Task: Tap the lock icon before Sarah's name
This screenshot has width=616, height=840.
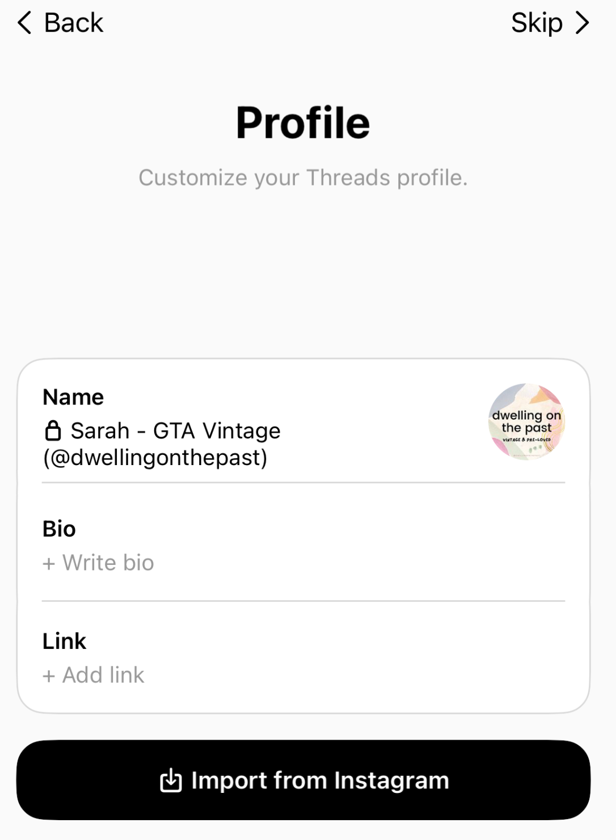Action: click(53, 431)
